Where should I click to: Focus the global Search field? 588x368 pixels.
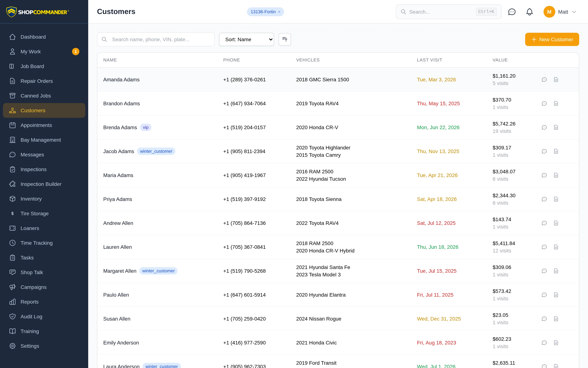[449, 12]
